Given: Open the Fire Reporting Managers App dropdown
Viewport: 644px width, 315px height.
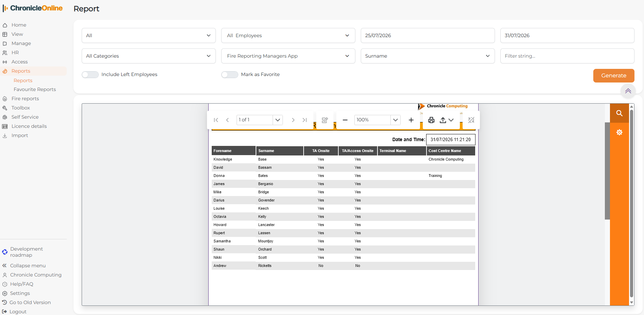Looking at the screenshot, I should coord(288,56).
